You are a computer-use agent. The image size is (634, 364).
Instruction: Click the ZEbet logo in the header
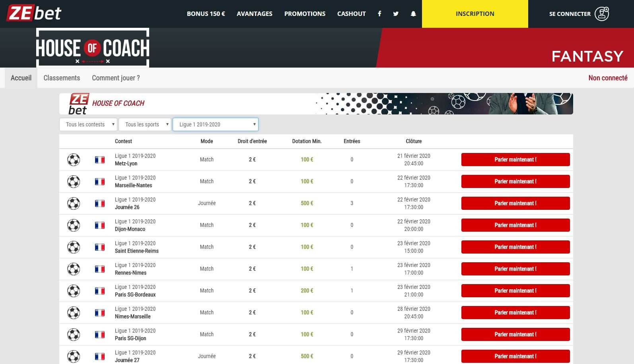tap(34, 13)
